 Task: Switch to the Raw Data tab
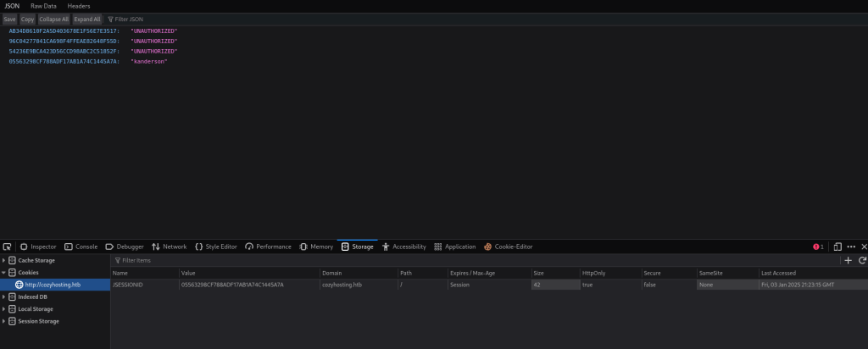pyautogui.click(x=43, y=6)
